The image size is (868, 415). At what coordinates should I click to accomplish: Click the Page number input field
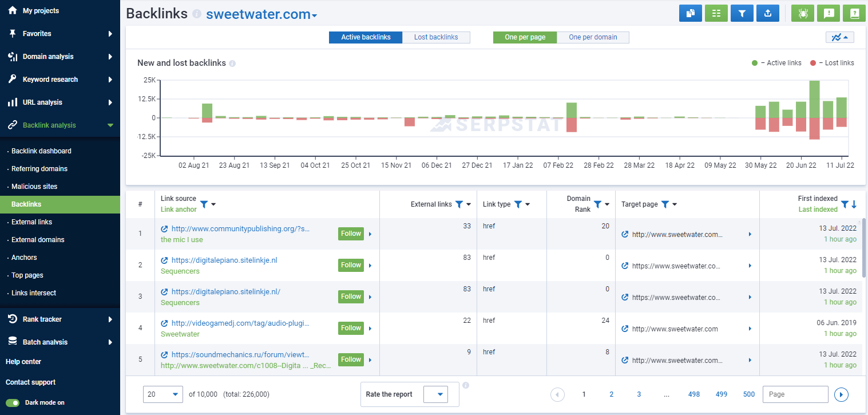tap(796, 394)
